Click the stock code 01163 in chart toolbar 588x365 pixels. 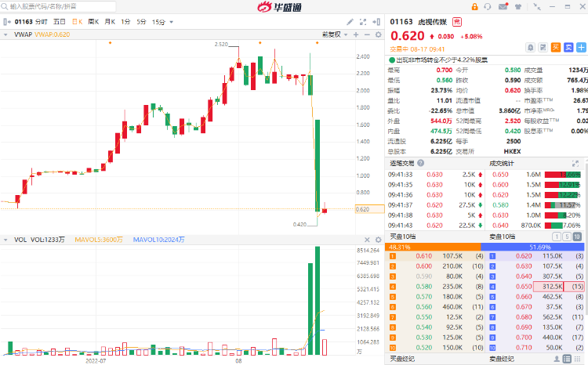[24, 22]
